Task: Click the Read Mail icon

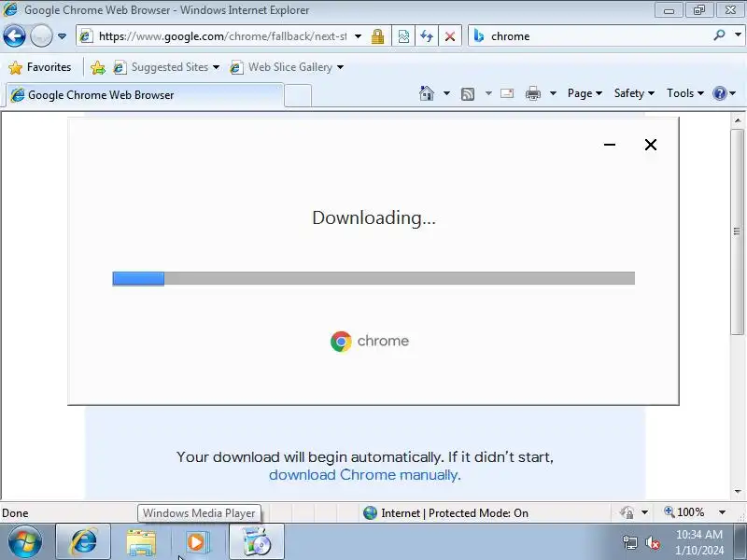Action: 507,93
